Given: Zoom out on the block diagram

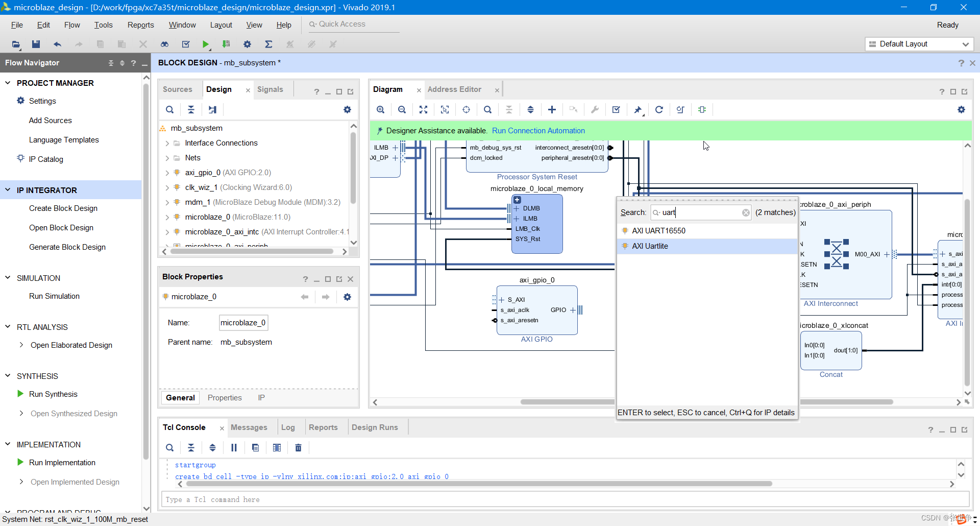Looking at the screenshot, I should coord(402,109).
